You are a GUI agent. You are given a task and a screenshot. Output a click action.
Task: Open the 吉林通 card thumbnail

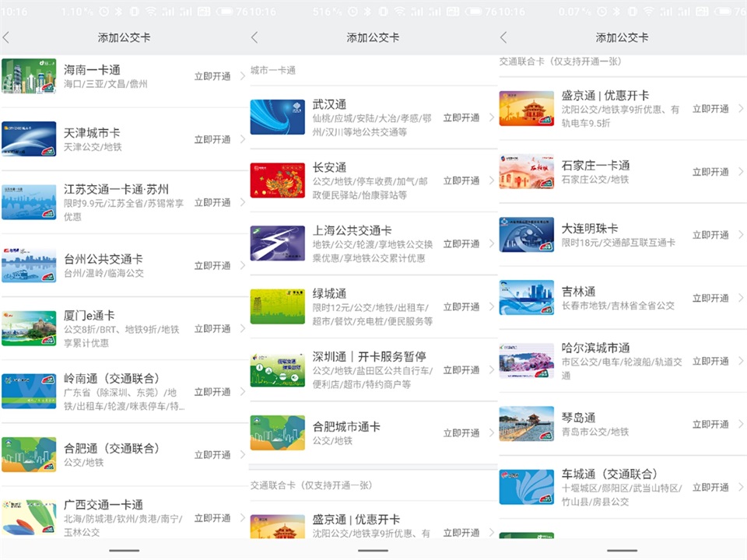coord(527,298)
